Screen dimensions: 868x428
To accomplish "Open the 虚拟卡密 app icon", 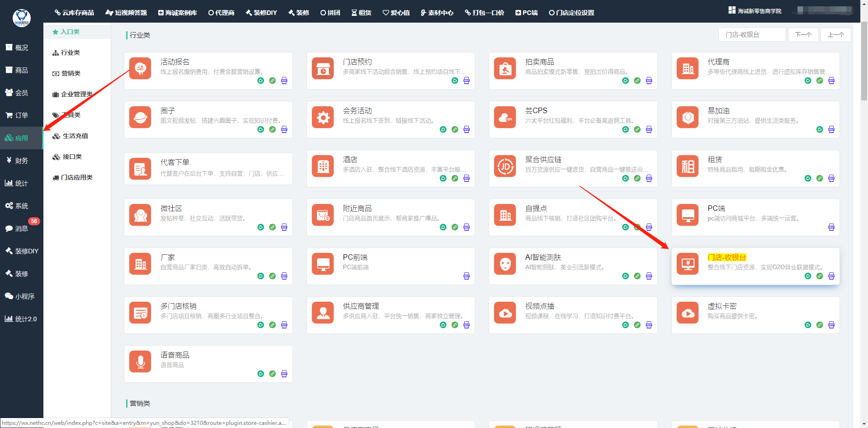I will (x=688, y=313).
